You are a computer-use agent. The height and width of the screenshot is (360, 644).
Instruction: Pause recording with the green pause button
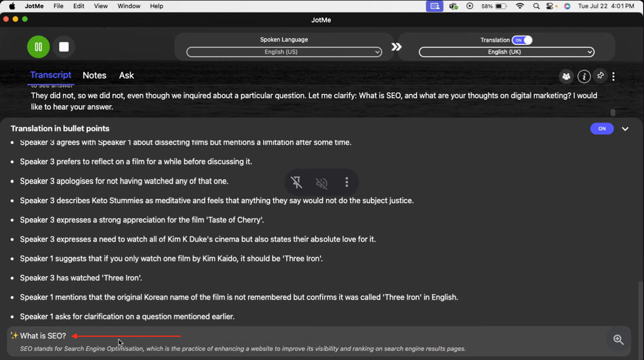click(x=38, y=47)
